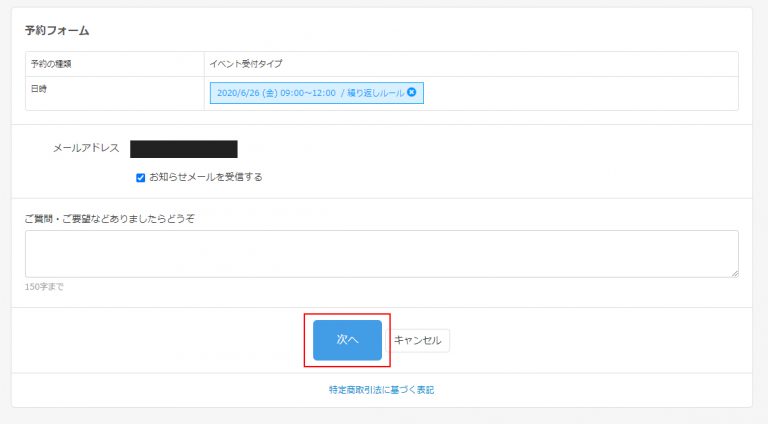The image size is (768, 424).
Task: Click the ご質問・ご要望などありましたらどうぞ label
Action: 109,218
